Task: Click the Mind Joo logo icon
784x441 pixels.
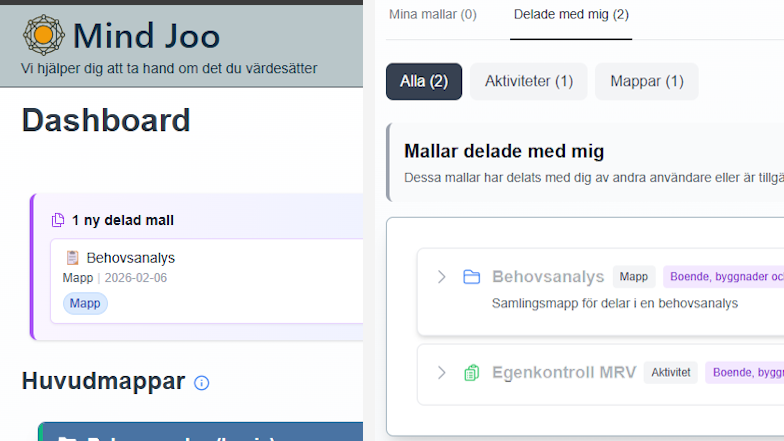Action: pos(44,35)
